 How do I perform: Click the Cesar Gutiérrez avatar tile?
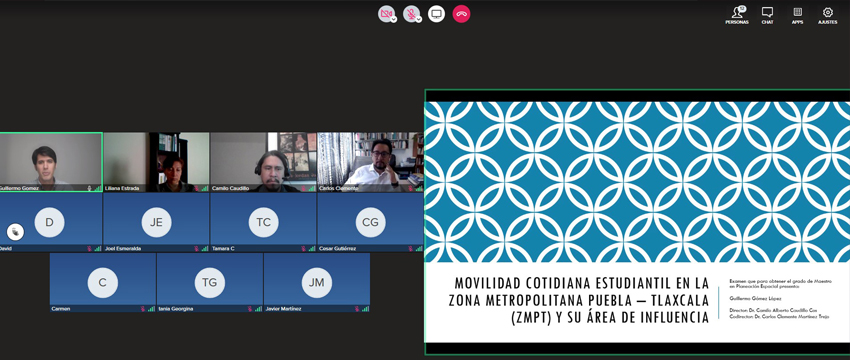[x=370, y=222]
